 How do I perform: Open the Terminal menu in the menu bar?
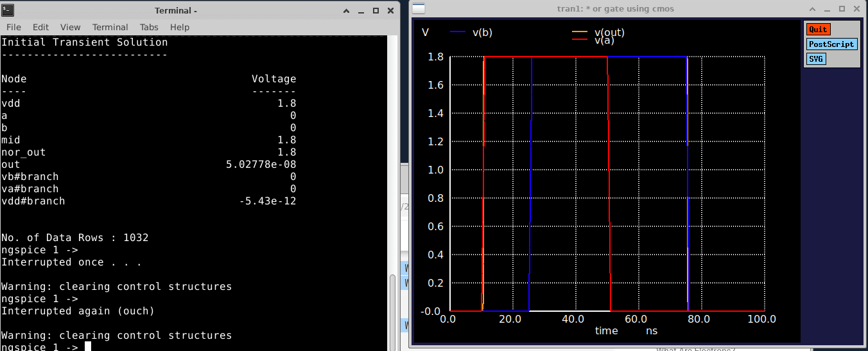110,27
